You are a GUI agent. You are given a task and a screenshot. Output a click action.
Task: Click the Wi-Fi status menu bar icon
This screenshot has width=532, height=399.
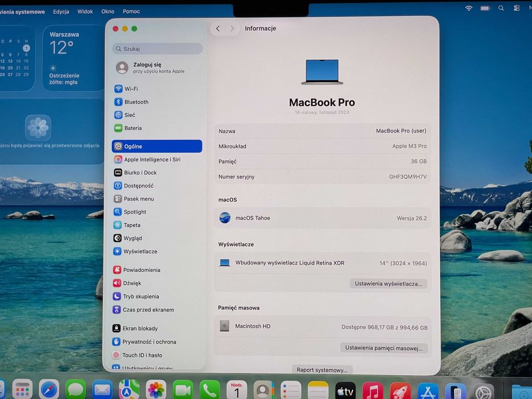pos(469,8)
